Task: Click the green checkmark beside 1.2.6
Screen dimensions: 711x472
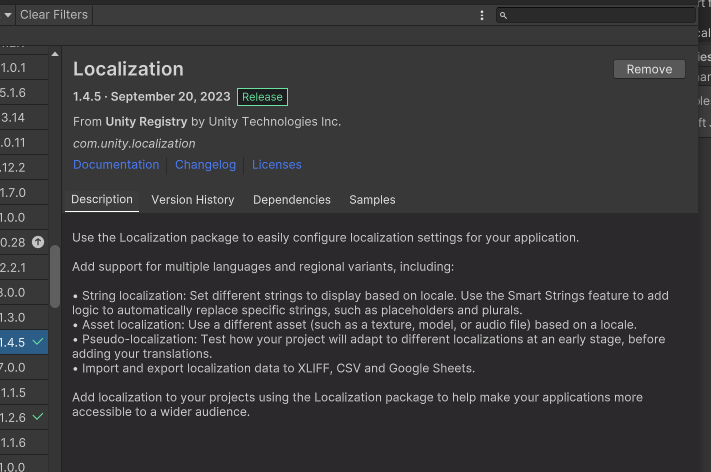Action: [39, 416]
